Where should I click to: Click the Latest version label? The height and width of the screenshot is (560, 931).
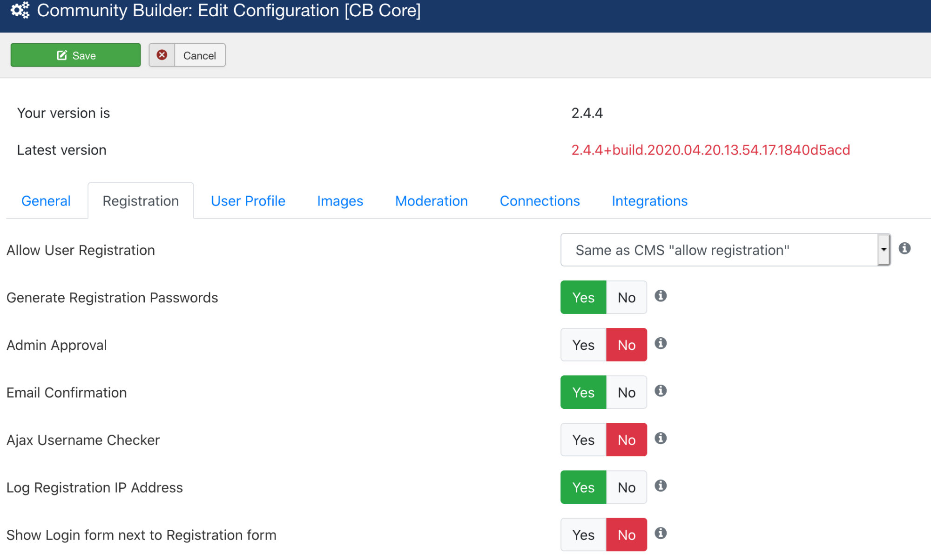(62, 150)
